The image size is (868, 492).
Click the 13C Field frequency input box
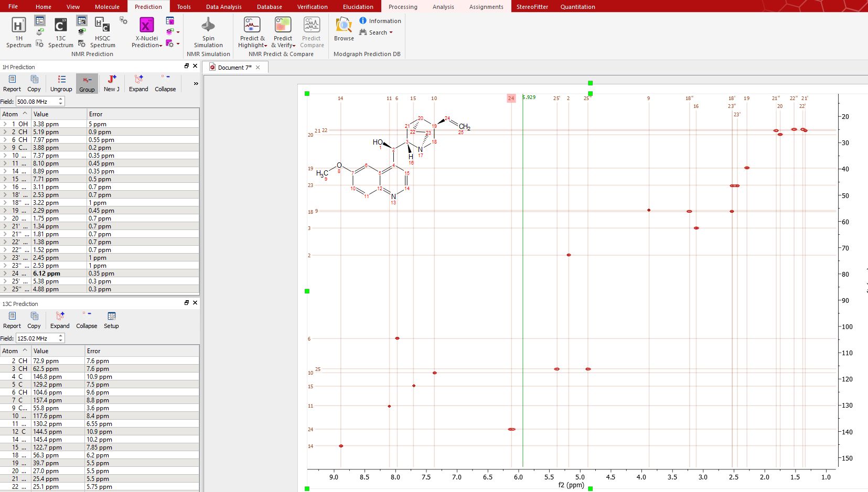(x=36, y=338)
